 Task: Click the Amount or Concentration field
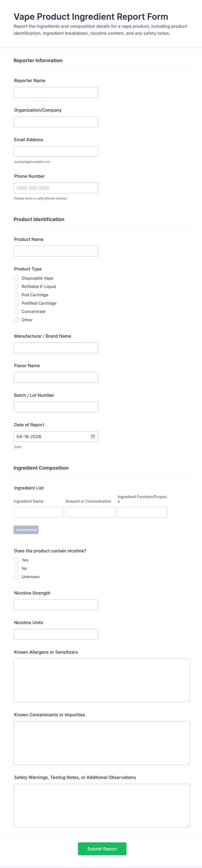point(91,512)
